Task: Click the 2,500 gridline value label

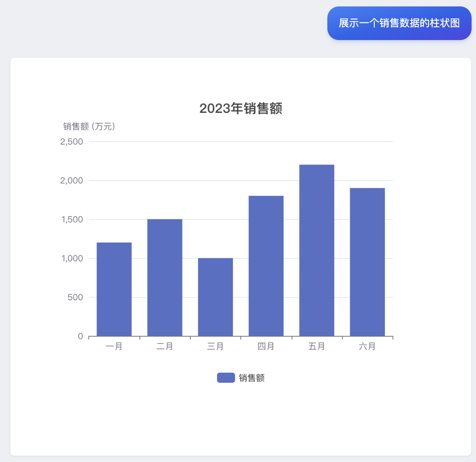Action: click(x=71, y=141)
